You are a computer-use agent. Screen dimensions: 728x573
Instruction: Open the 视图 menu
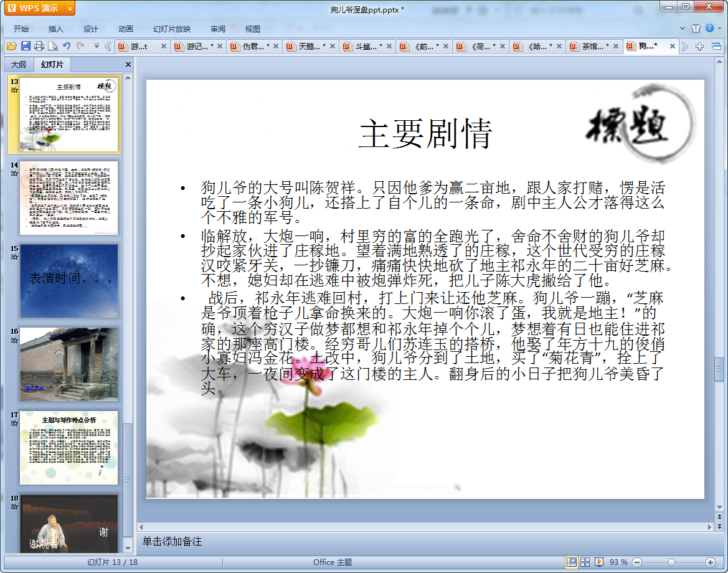tap(253, 29)
